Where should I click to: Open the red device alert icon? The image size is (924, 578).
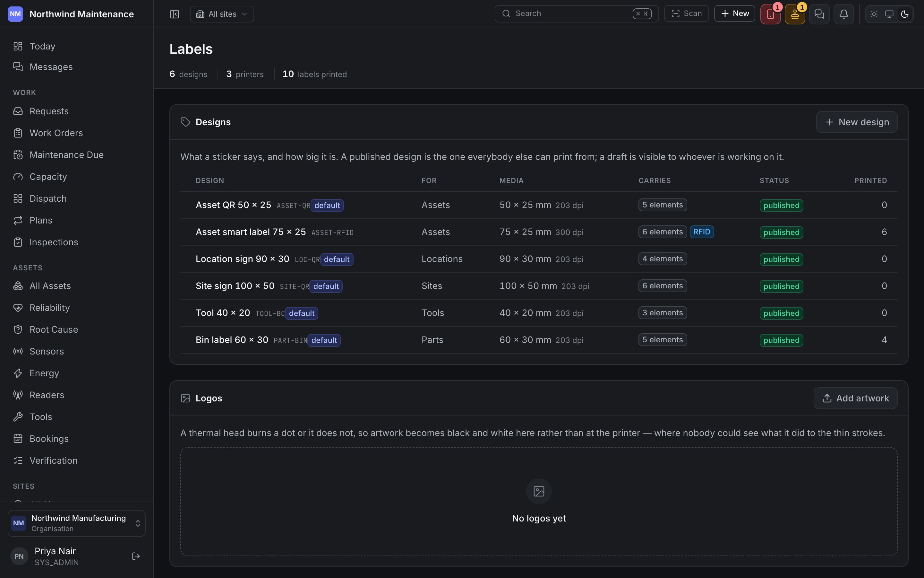coord(770,14)
